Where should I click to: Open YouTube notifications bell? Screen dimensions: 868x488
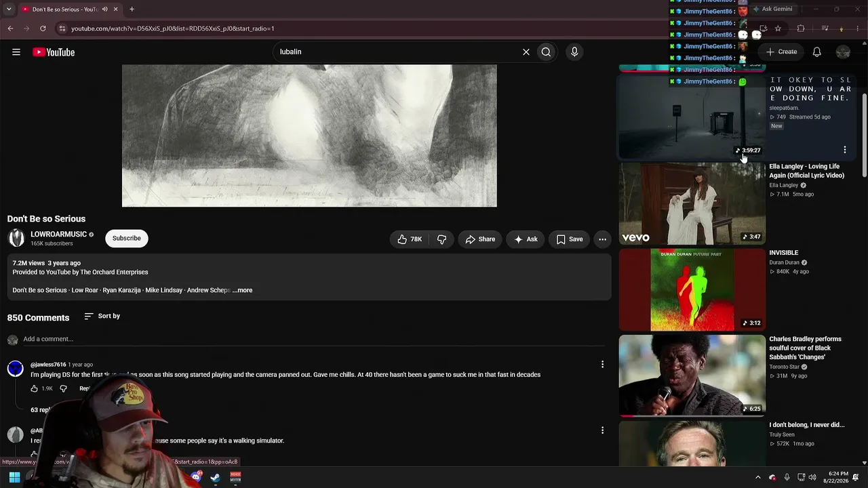817,52
